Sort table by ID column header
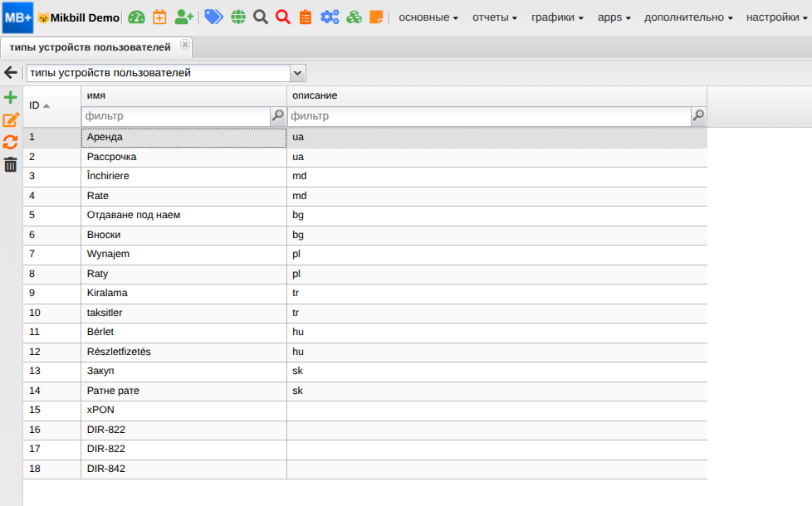 pyautogui.click(x=51, y=105)
